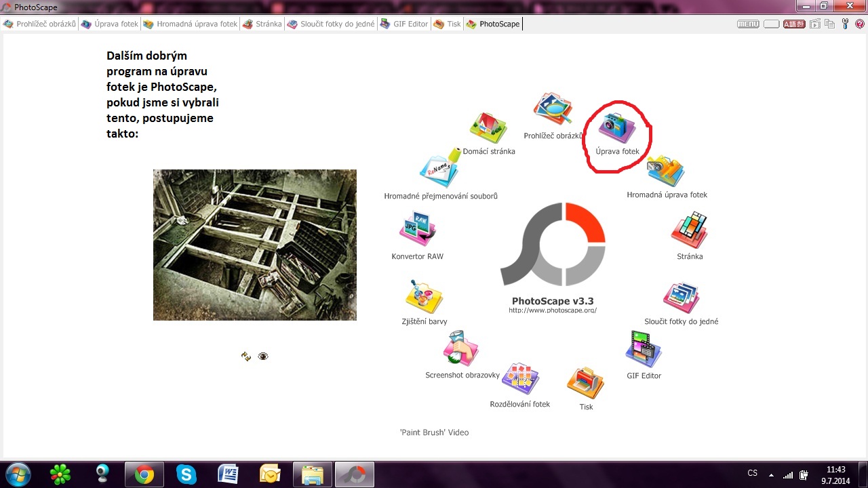
Task: Switch to the Tisk tab
Action: coord(447,24)
